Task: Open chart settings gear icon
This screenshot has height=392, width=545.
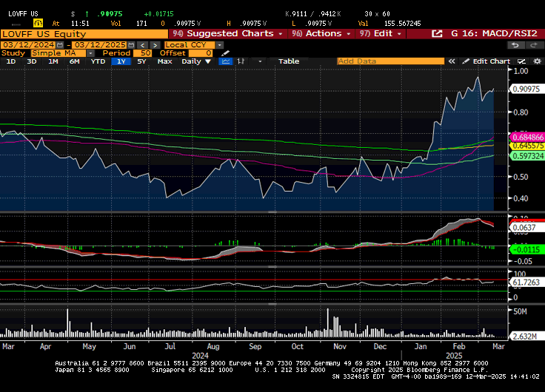Action: click(x=537, y=61)
